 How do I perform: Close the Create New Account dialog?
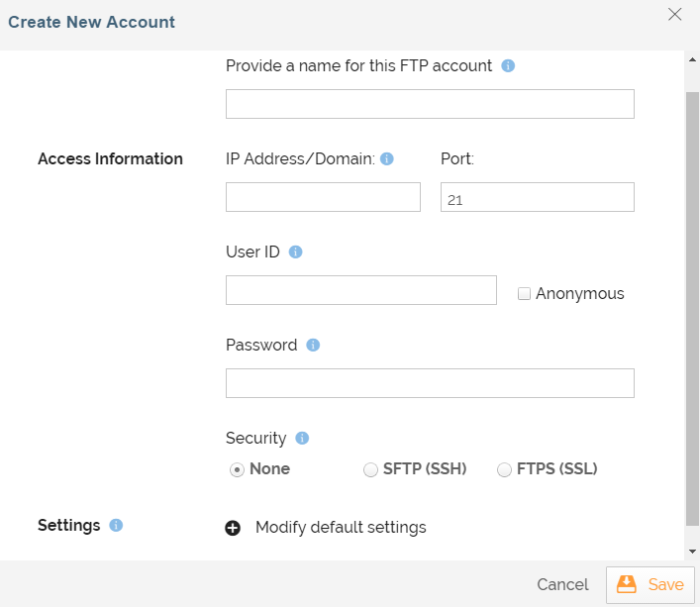tap(675, 15)
